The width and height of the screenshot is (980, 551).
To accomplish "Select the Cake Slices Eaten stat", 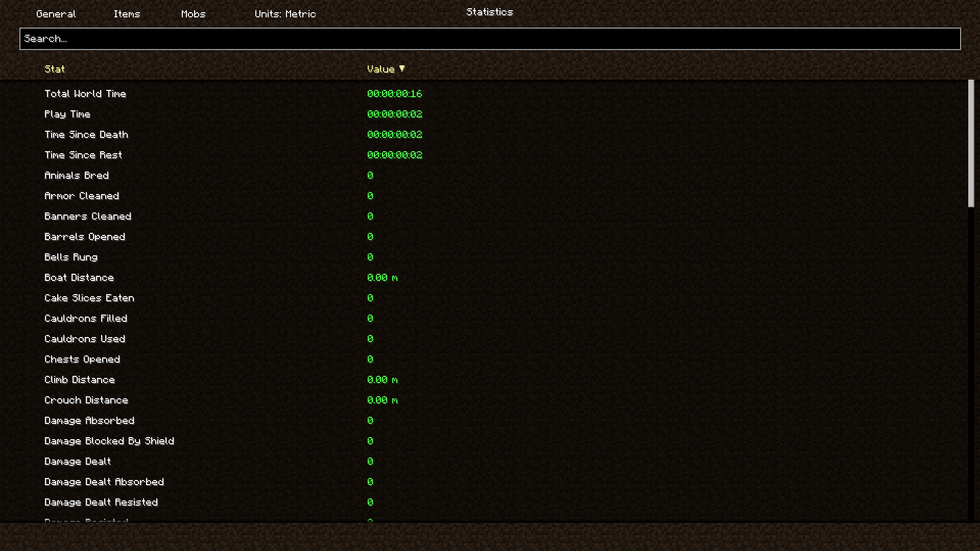I will 89,298.
